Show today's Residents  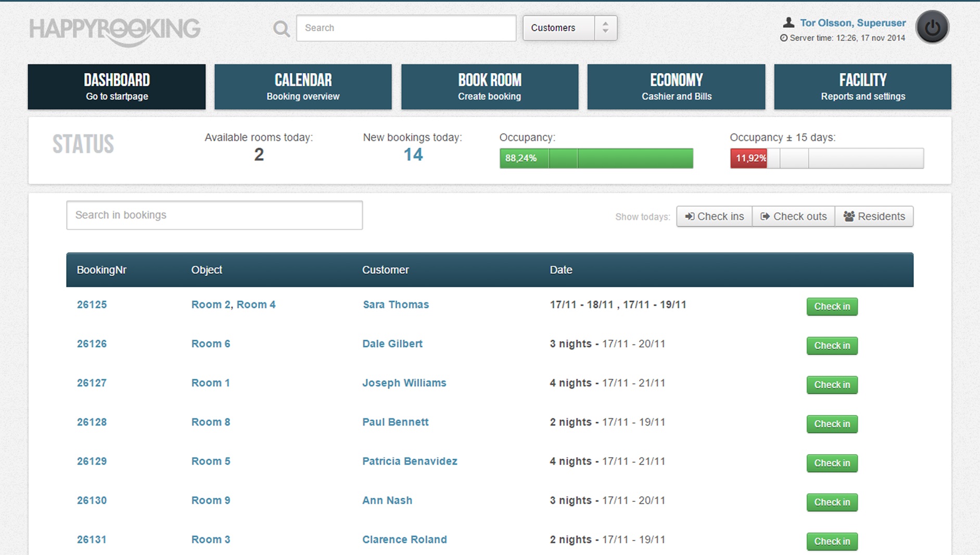(x=874, y=216)
